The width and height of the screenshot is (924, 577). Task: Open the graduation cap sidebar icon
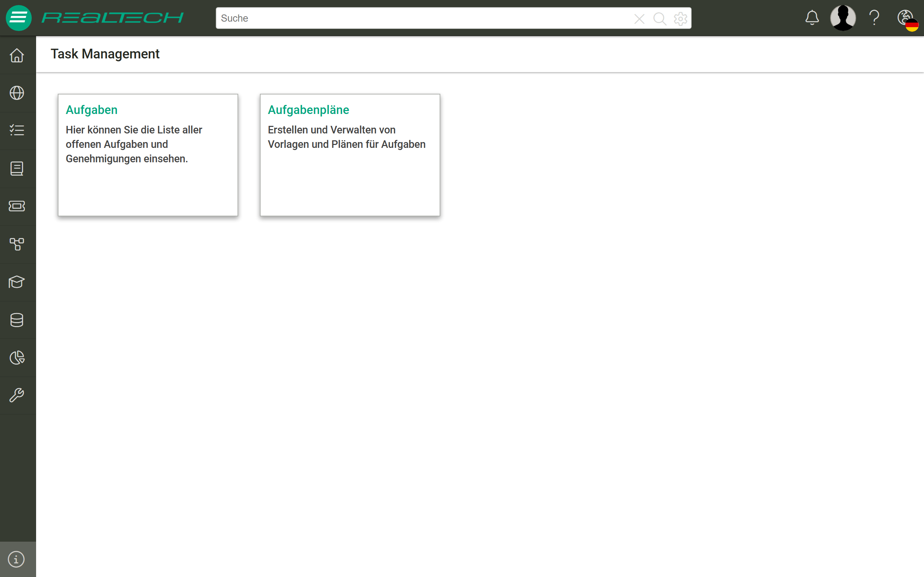[x=17, y=282]
